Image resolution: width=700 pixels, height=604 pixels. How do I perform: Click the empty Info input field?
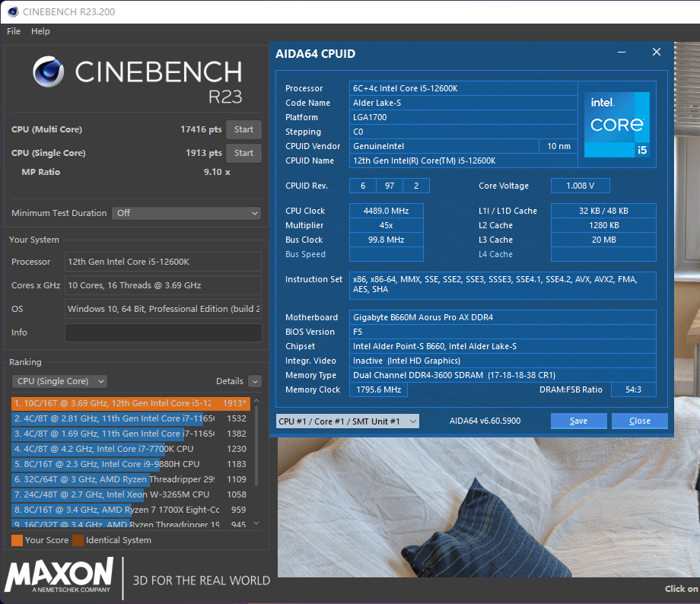click(x=163, y=332)
